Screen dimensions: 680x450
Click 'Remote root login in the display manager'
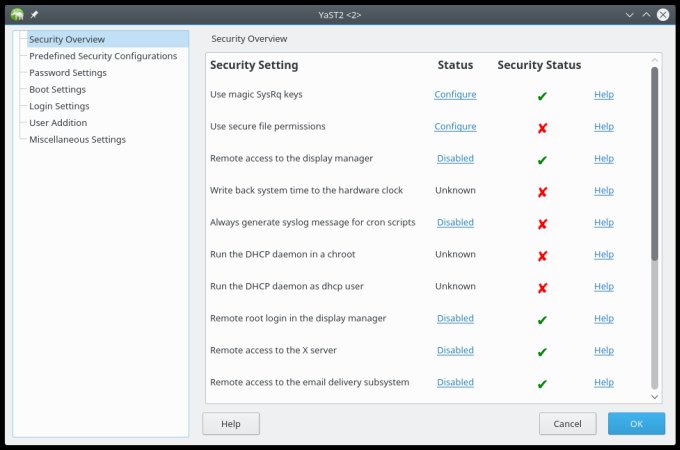tap(298, 318)
